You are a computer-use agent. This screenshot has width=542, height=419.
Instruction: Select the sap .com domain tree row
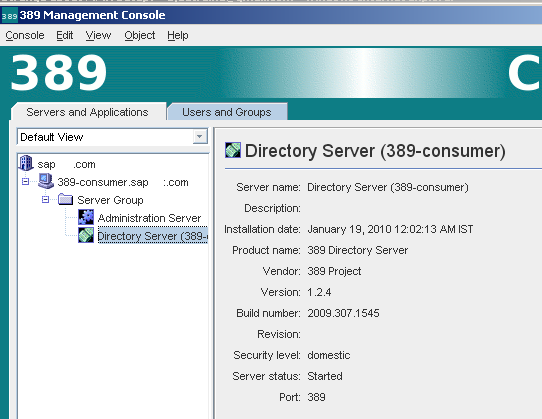click(x=66, y=164)
